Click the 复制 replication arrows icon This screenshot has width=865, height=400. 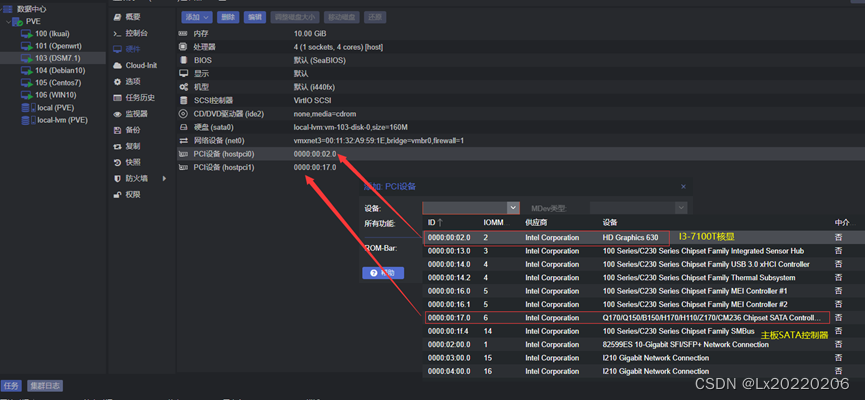pos(117,146)
